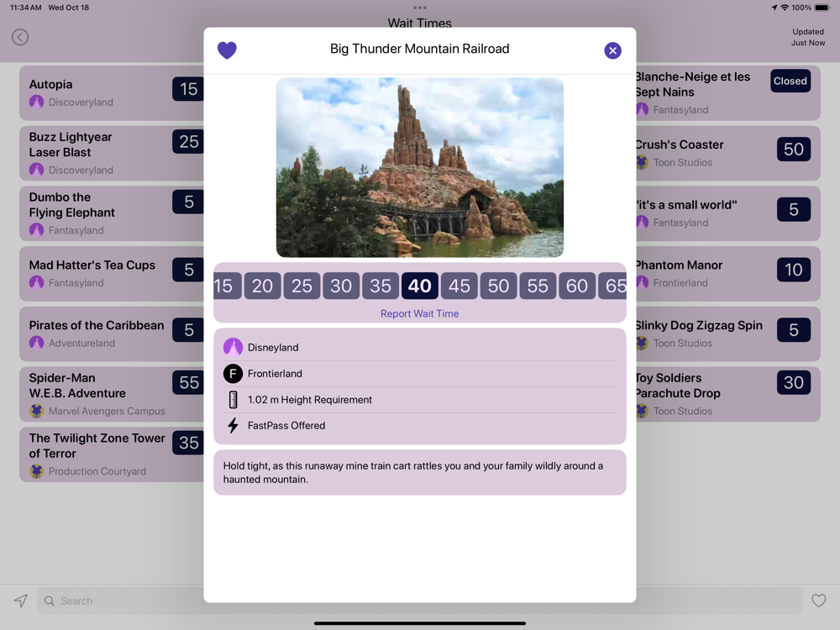Tap Disneyland park row text
840x630 pixels.
point(273,348)
